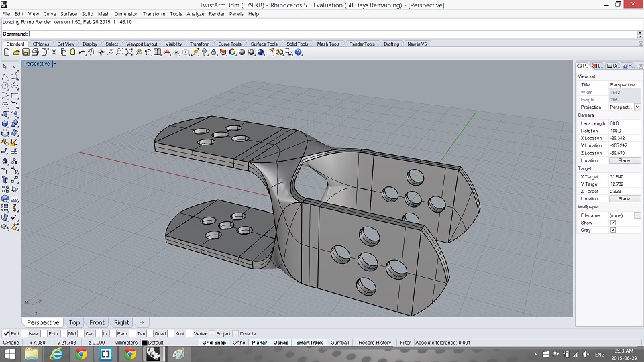644x362 pixels.
Task: Enable the Near osnap checkbox
Action: pos(25,333)
